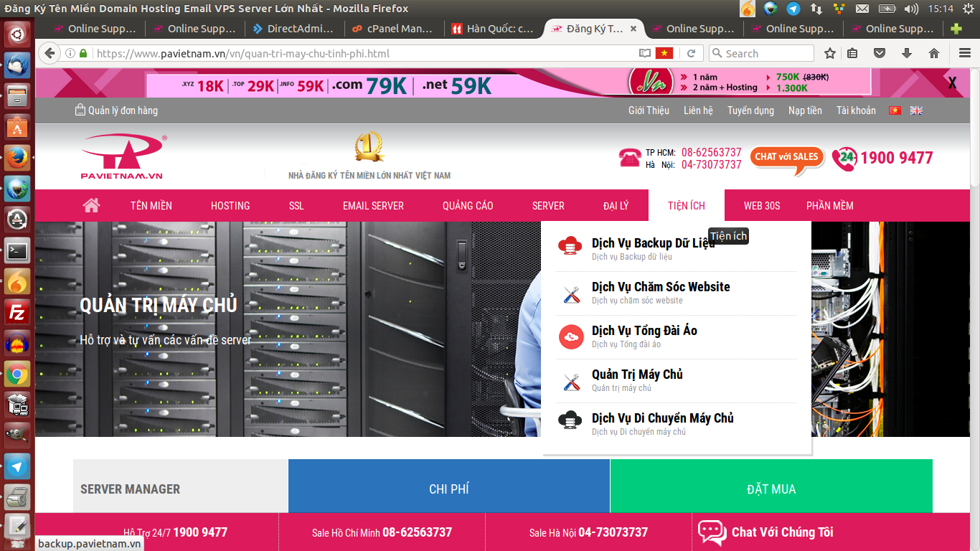Click the tools icon beside Dịch Vụ Chăm Sóc Website
This screenshot has width=980, height=551.
tap(571, 294)
